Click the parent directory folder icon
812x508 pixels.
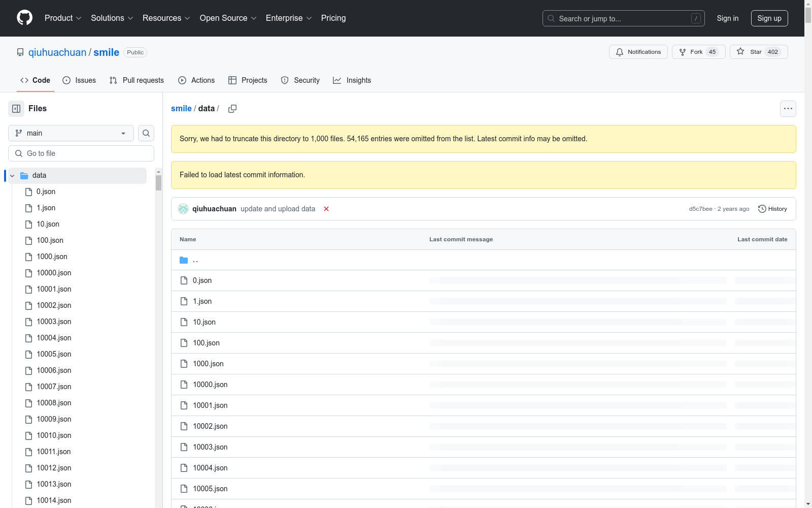[184, 260]
